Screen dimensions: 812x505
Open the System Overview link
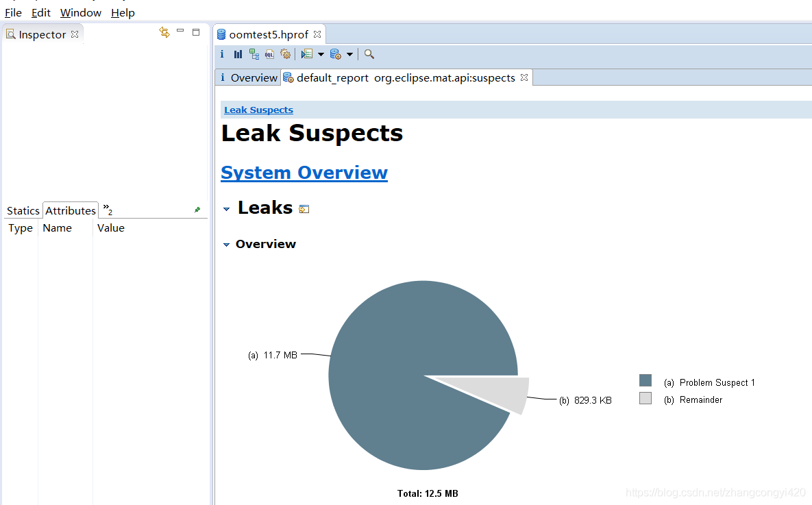tap(304, 173)
